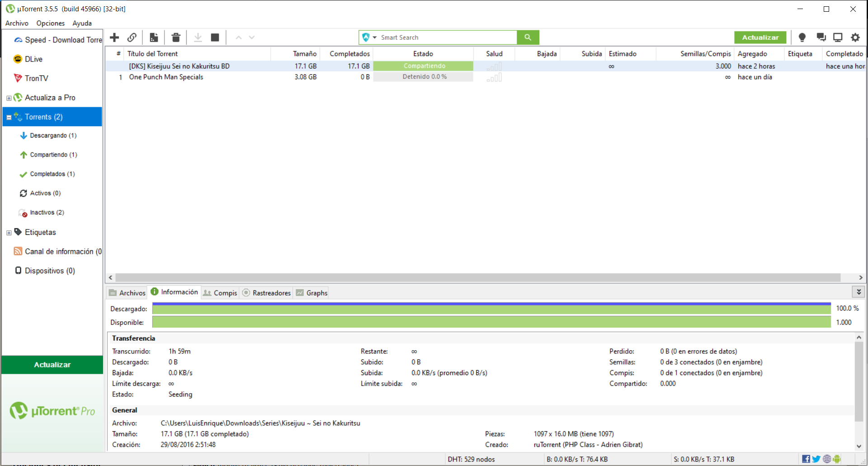This screenshot has width=868, height=466.
Task: Select Completados (1) category
Action: 47,174
